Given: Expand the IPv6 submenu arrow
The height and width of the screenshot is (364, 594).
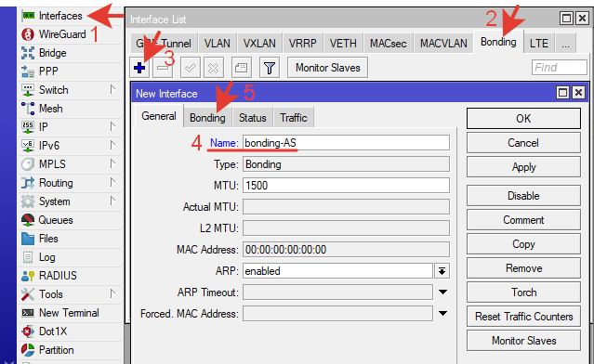Looking at the screenshot, I should (x=112, y=145).
